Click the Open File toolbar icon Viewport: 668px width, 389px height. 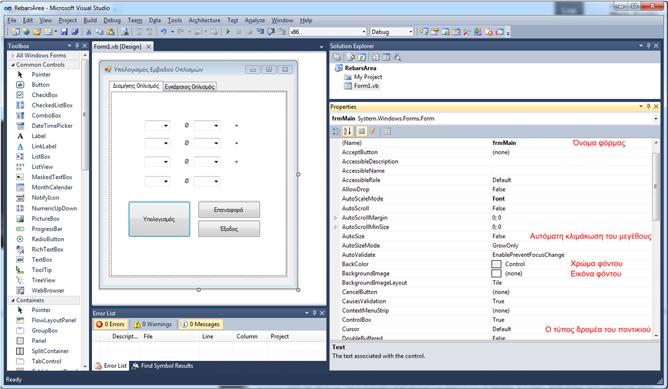pyautogui.click(x=37, y=32)
